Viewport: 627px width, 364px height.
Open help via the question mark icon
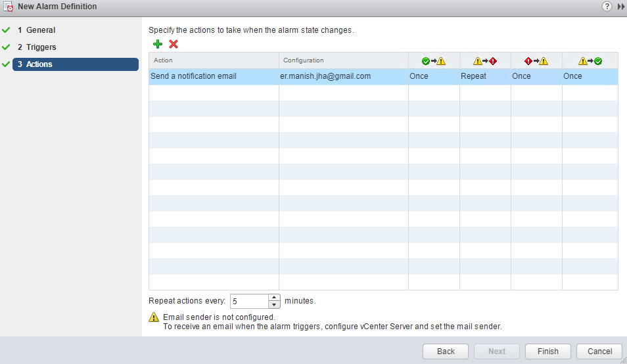point(607,7)
